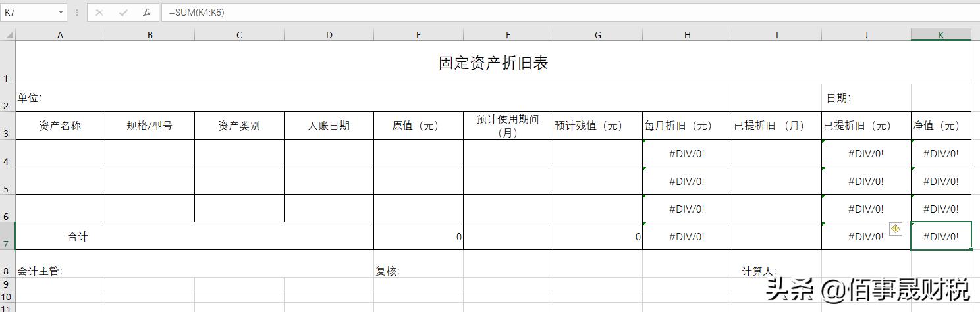Select row 5 header
The image size is (980, 312).
(x=7, y=181)
